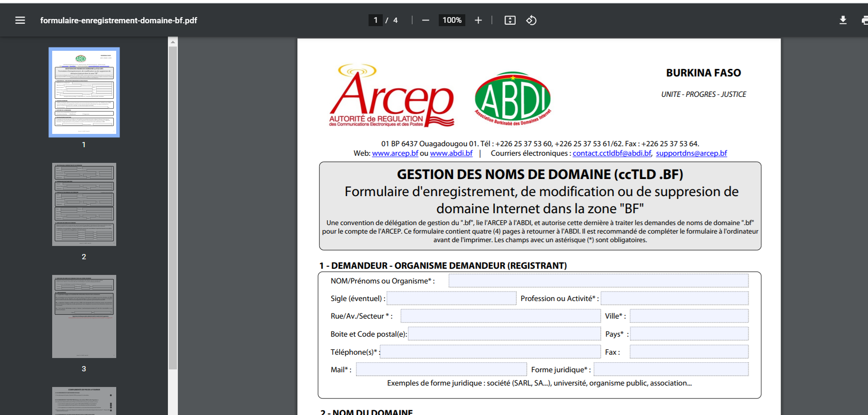Open page 2 thumbnail

pos(84,204)
